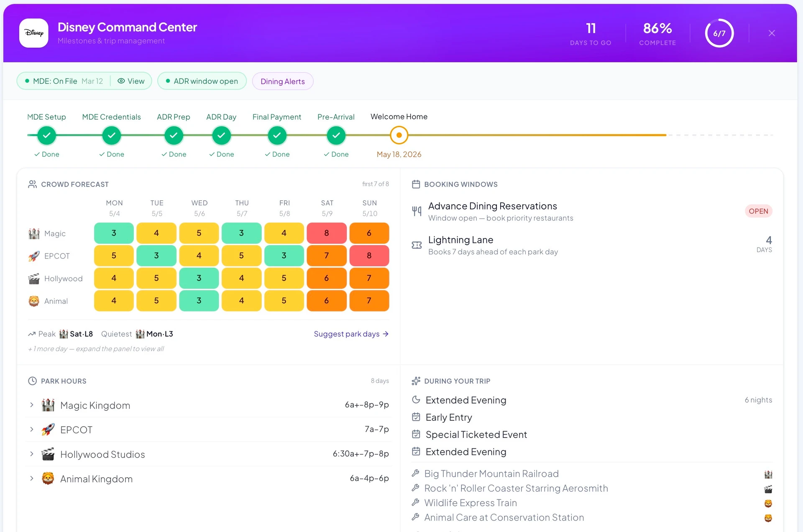The width and height of the screenshot is (803, 532).
Task: Click the 11 days to go statistic
Action: pyautogui.click(x=591, y=33)
